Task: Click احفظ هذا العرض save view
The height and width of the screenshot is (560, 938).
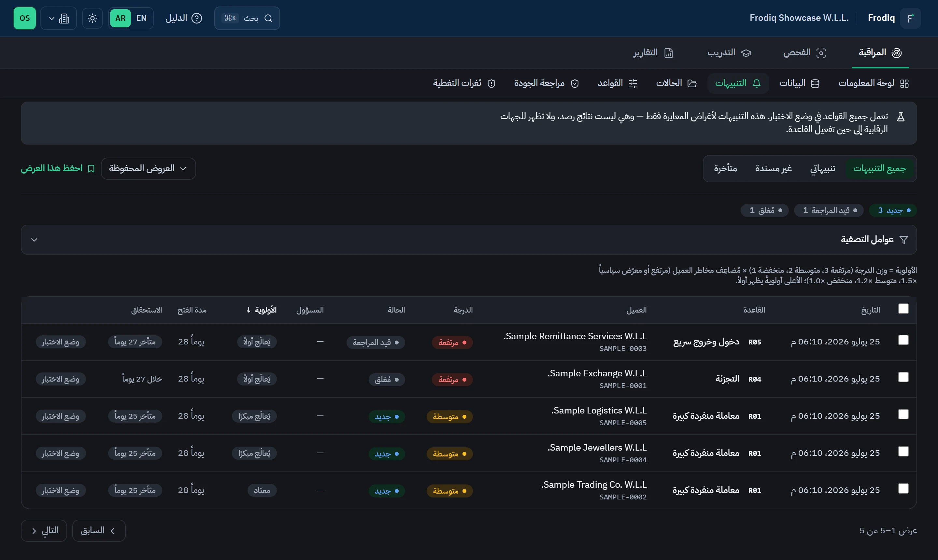Action: pyautogui.click(x=58, y=168)
